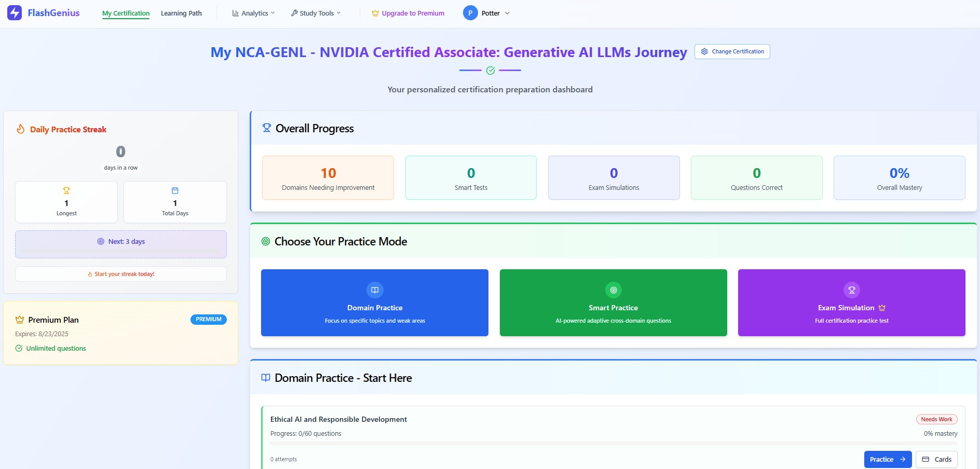The height and width of the screenshot is (469, 980).
Task: Click the NCA-GENL journey page heading
Action: pos(448,52)
